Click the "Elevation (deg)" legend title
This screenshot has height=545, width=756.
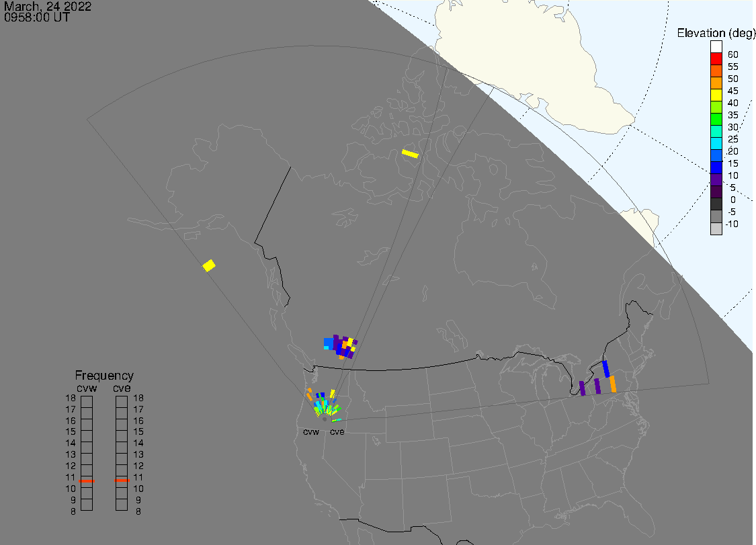716,33
